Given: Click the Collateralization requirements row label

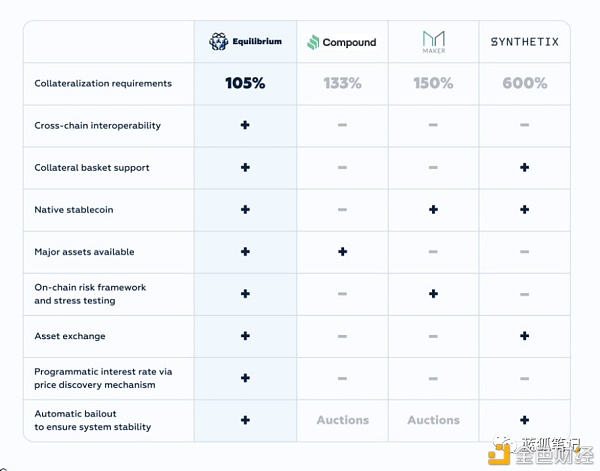Looking at the screenshot, I should [103, 83].
